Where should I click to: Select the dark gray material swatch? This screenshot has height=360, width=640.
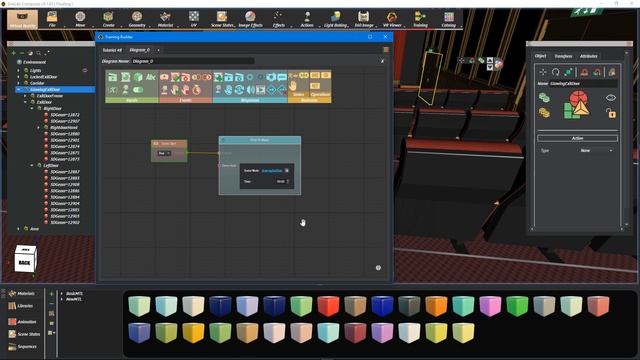[409, 306]
